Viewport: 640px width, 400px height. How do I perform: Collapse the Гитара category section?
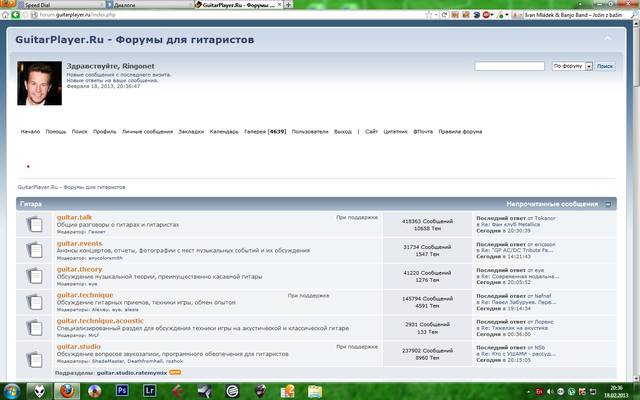coord(608,204)
